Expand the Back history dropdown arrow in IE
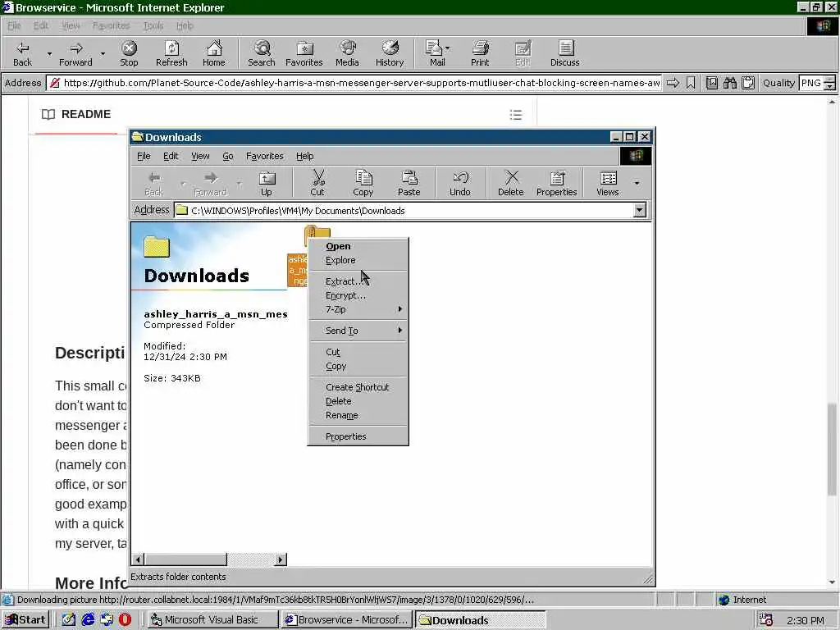The width and height of the screenshot is (840, 630). (x=49, y=54)
